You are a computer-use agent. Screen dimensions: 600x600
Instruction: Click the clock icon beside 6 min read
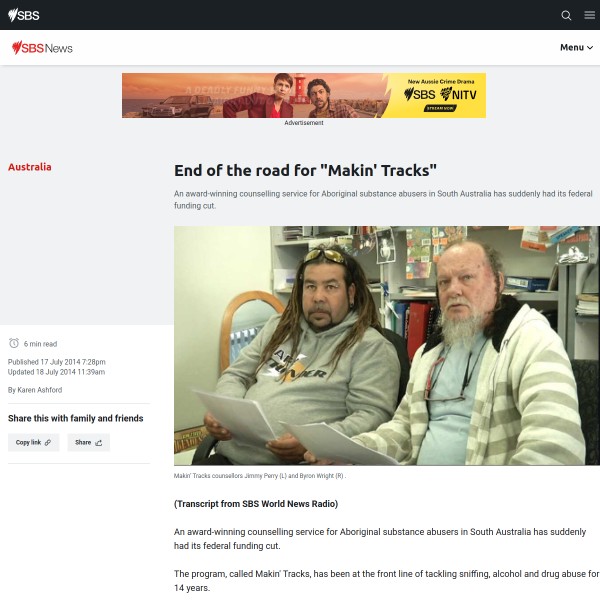pyautogui.click(x=14, y=343)
